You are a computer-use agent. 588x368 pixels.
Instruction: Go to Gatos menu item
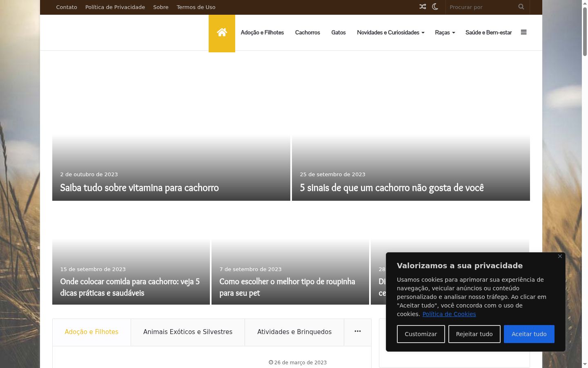coord(339,33)
